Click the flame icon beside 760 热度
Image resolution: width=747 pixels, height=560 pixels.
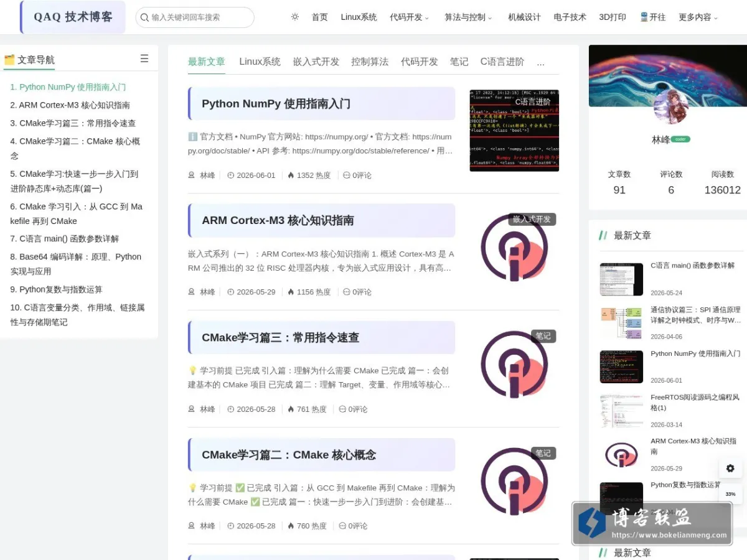point(291,526)
